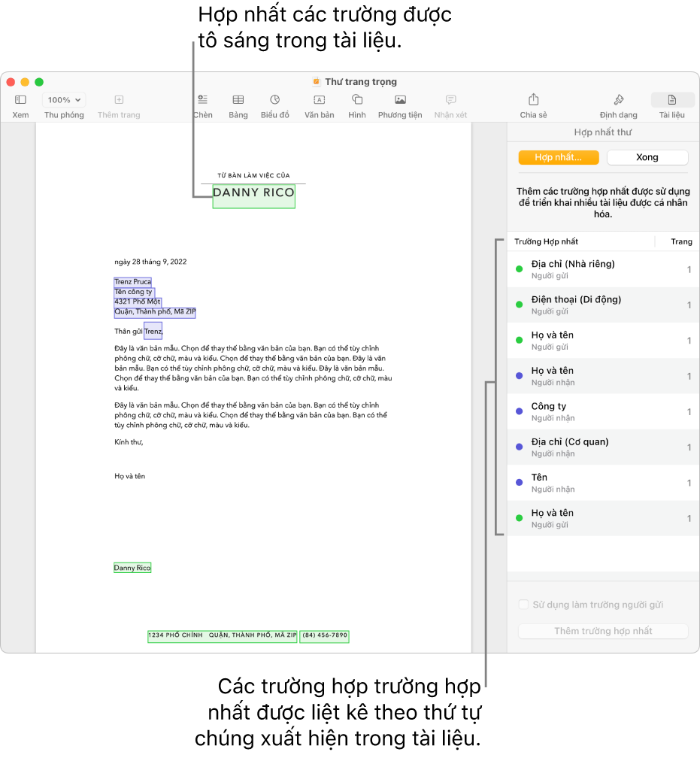Click the 1234 PHỐ CHÍNH footer field
This screenshot has width=700, height=758.
[223, 635]
